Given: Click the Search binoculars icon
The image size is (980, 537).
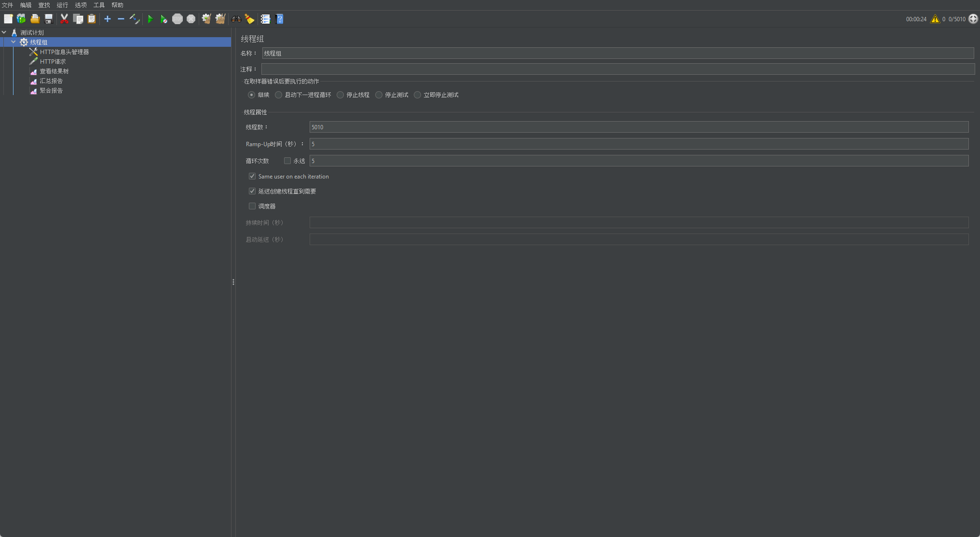Looking at the screenshot, I should [236, 19].
